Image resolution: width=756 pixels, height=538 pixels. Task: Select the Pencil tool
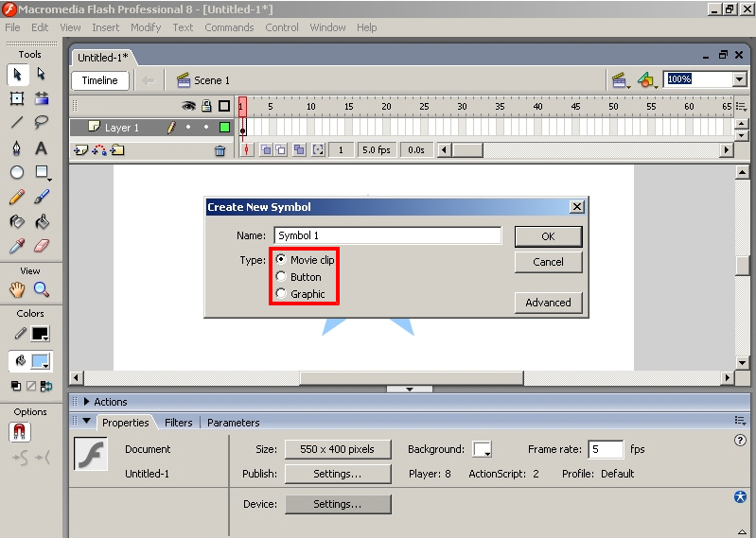17,197
